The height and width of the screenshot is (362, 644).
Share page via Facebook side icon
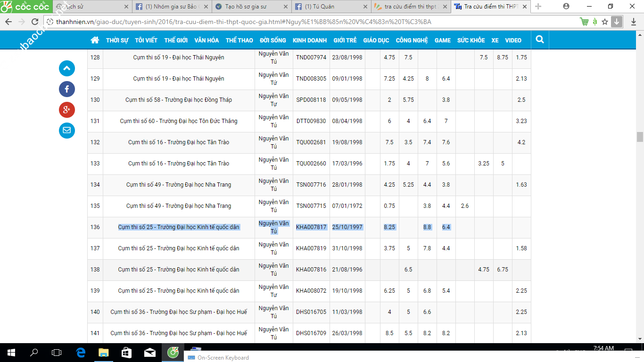pyautogui.click(x=67, y=89)
